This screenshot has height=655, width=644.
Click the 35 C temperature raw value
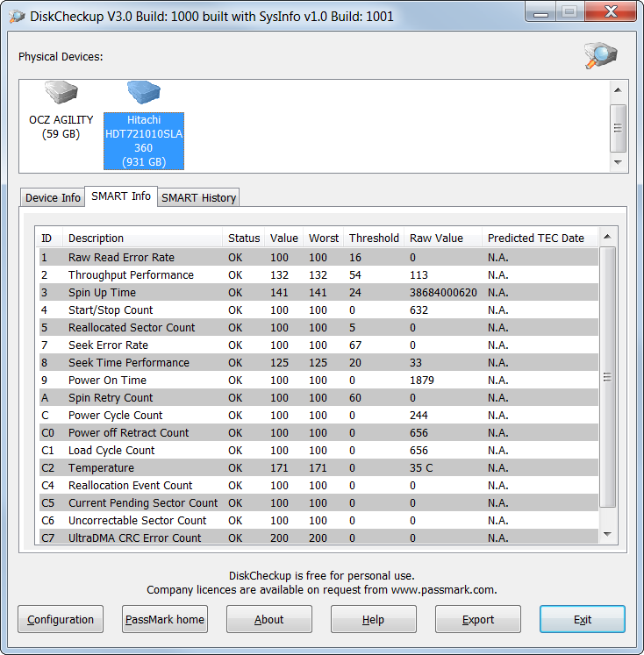coord(421,468)
